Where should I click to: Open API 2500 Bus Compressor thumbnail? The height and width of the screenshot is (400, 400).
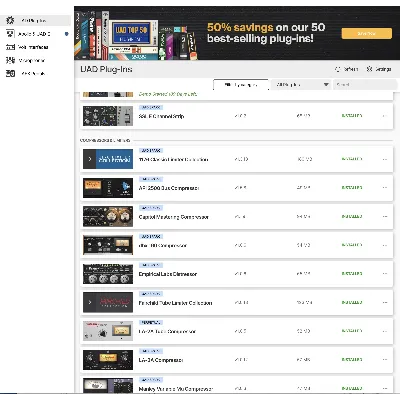click(x=108, y=188)
